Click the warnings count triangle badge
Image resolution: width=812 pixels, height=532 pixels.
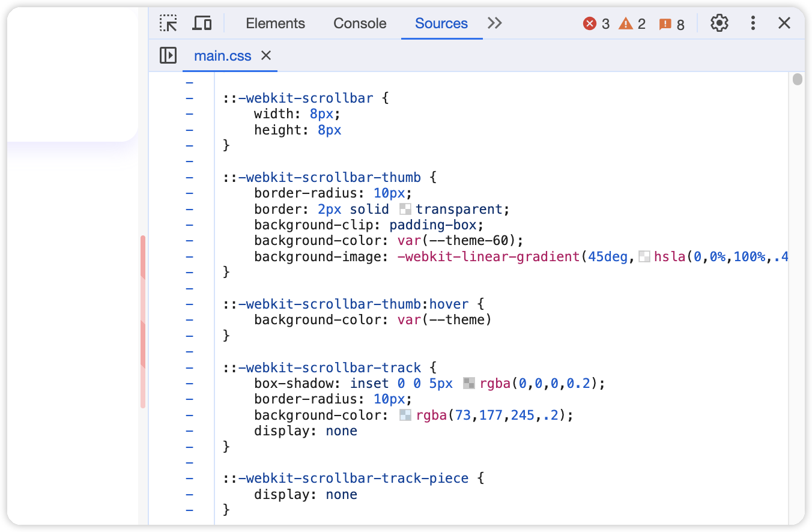tap(632, 24)
